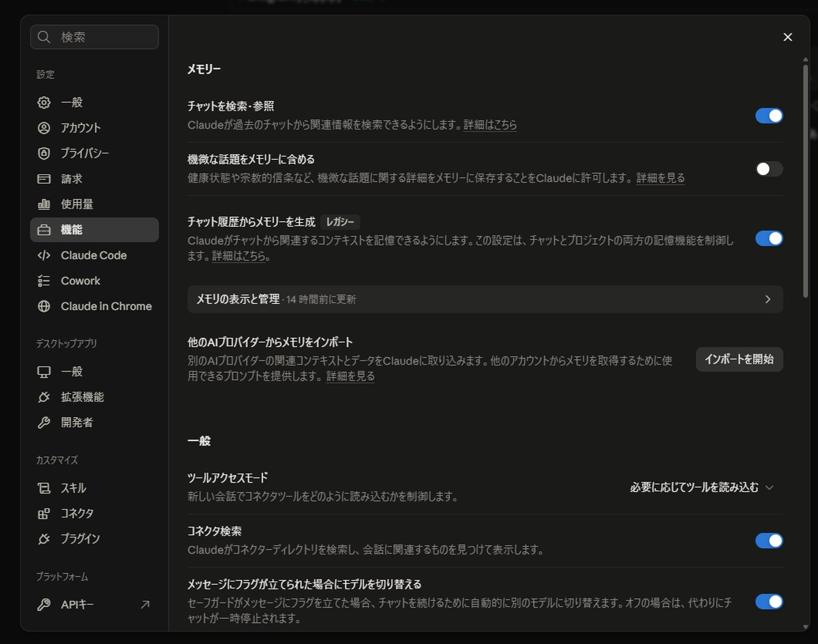
Task: Open 詳細はこちら link under チャット履歴からメモリーを生成
Action: [239, 256]
